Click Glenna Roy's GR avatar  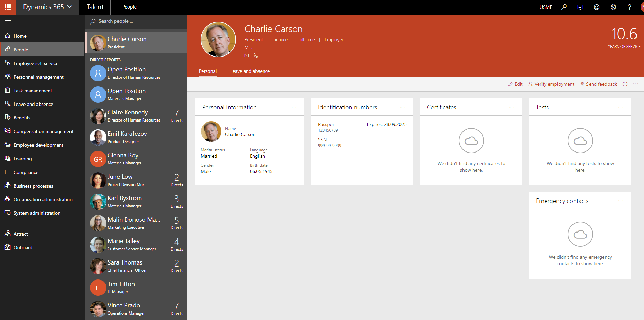coord(98,159)
